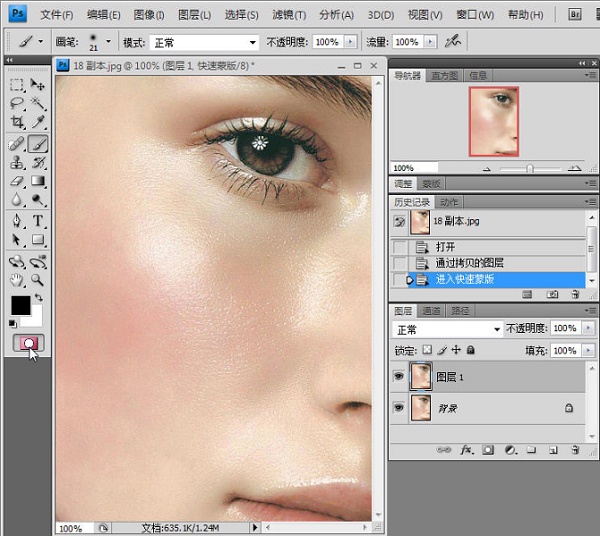The width and height of the screenshot is (600, 536).
Task: Select the 3D Orbit camera tool
Action: [38, 262]
